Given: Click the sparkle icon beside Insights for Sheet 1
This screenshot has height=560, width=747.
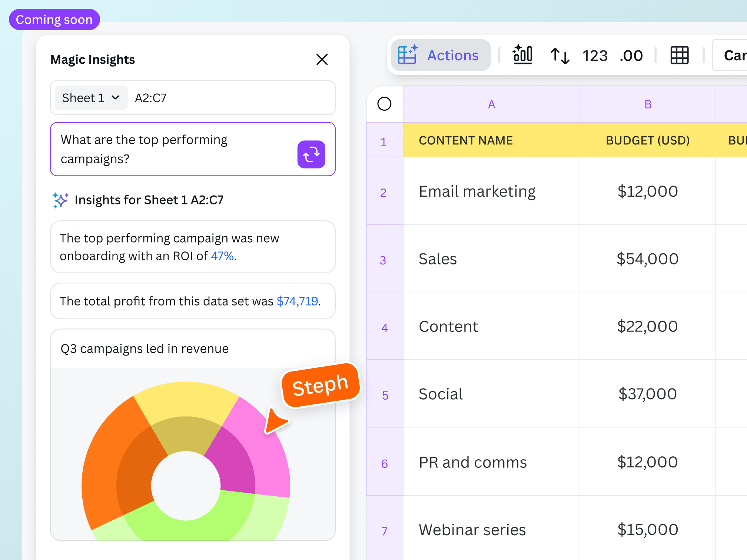Looking at the screenshot, I should click(60, 200).
